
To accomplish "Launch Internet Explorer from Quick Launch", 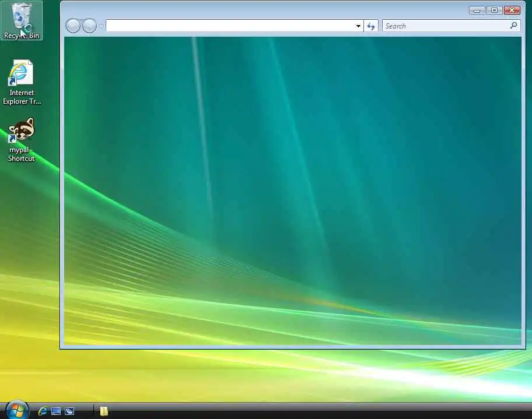I will pos(43,411).
